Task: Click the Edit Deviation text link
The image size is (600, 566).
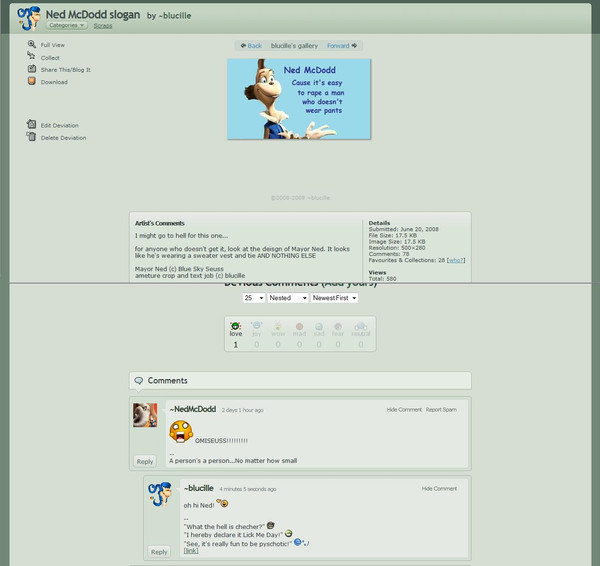Action: 60,126
